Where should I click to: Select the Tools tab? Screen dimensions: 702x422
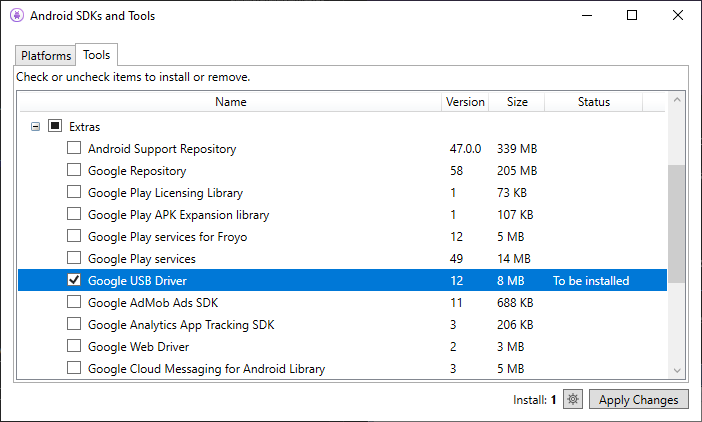pyautogui.click(x=97, y=55)
